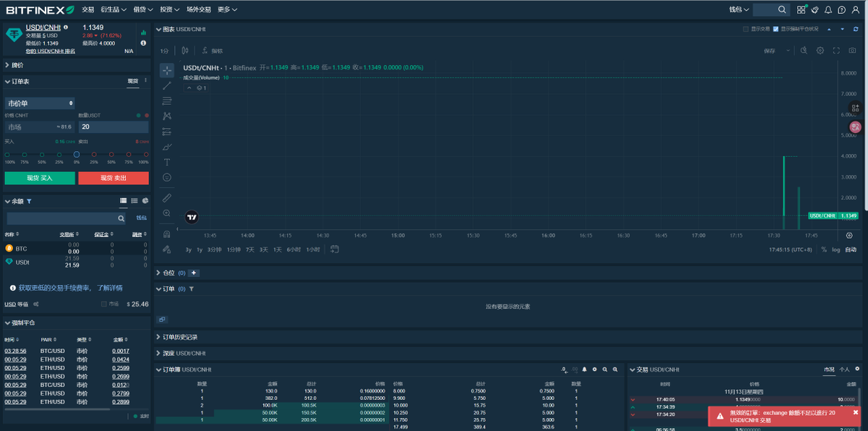Open candlestick chart style selector

click(x=185, y=51)
